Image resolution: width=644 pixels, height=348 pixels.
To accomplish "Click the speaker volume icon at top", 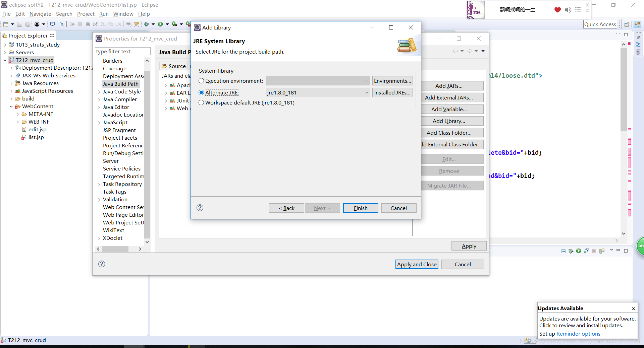I will (x=568, y=10).
